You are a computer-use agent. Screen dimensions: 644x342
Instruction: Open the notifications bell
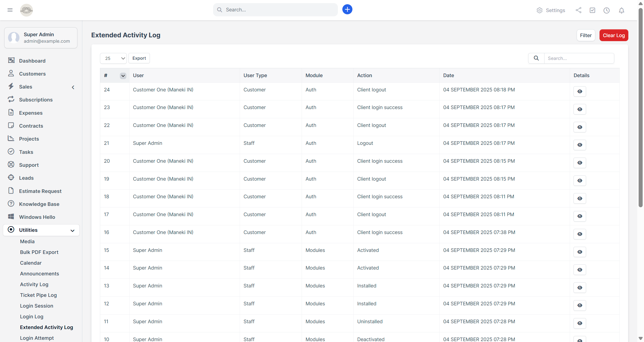pos(621,10)
